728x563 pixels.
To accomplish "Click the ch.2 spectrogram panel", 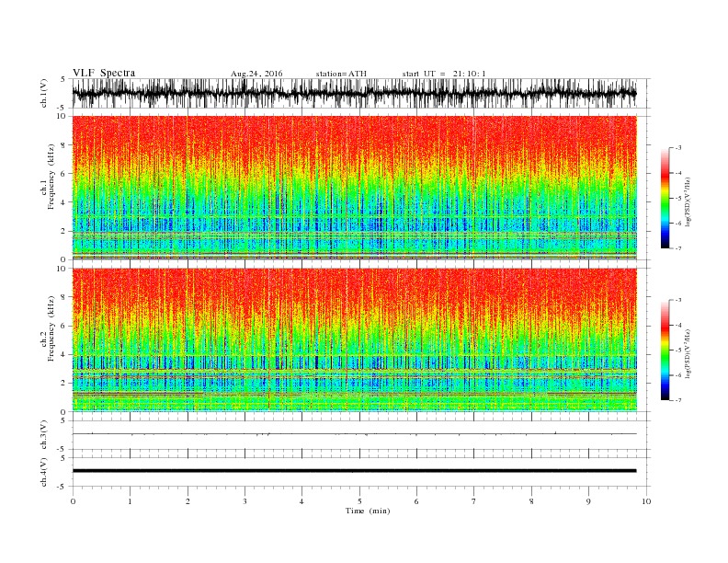I will (354, 339).
